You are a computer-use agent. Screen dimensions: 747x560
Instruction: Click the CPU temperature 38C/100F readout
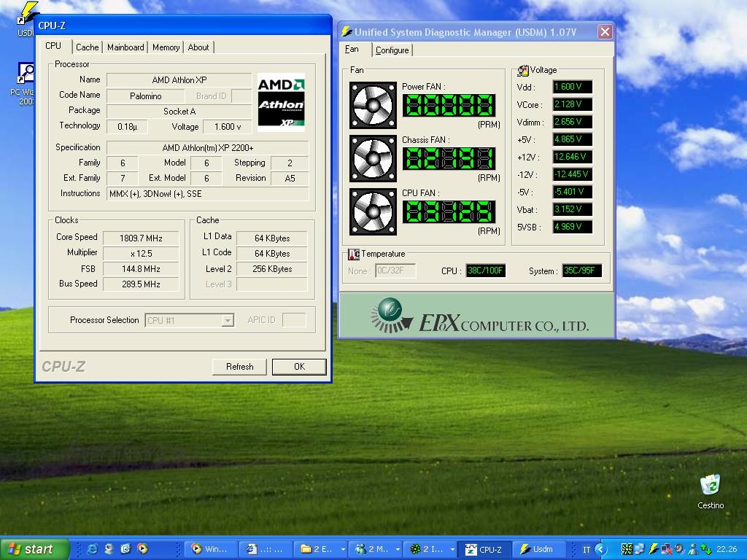pos(485,271)
